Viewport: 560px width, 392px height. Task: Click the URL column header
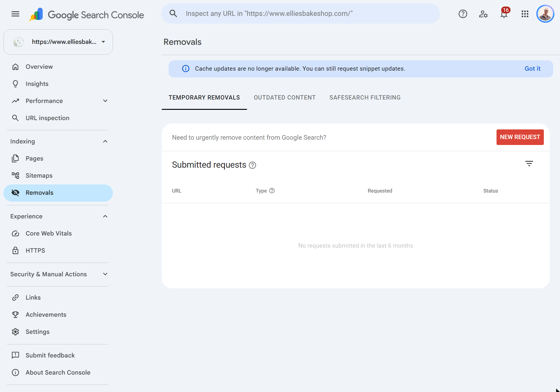(177, 191)
